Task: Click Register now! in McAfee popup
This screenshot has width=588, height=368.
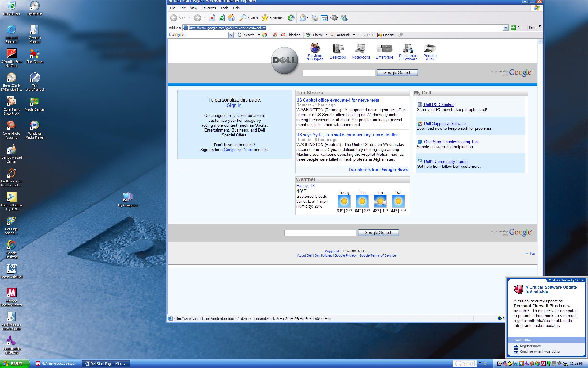Action: coord(530,346)
